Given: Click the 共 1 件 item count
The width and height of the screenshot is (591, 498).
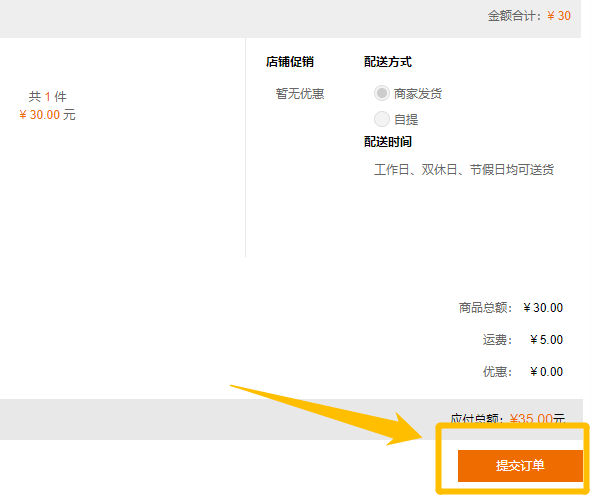Looking at the screenshot, I should [x=47, y=97].
